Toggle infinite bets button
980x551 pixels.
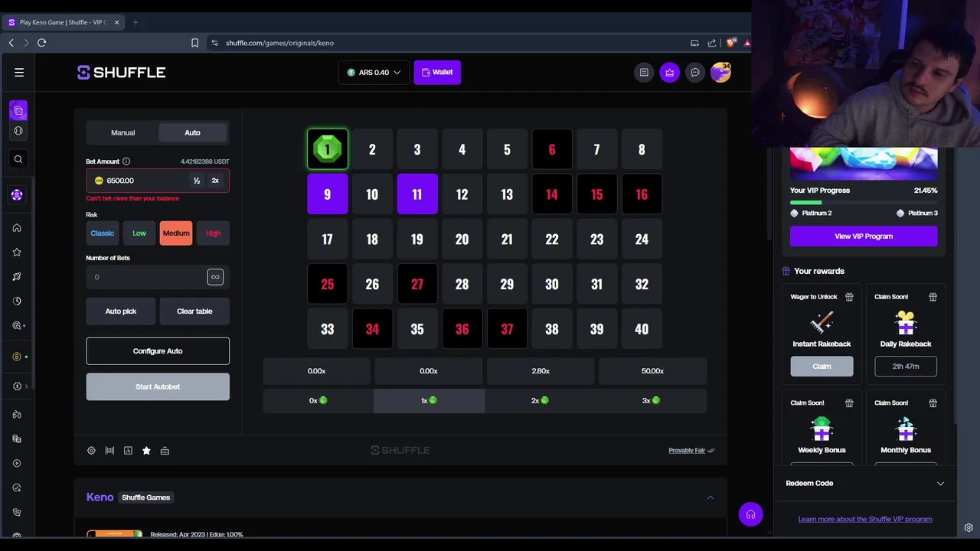point(215,277)
